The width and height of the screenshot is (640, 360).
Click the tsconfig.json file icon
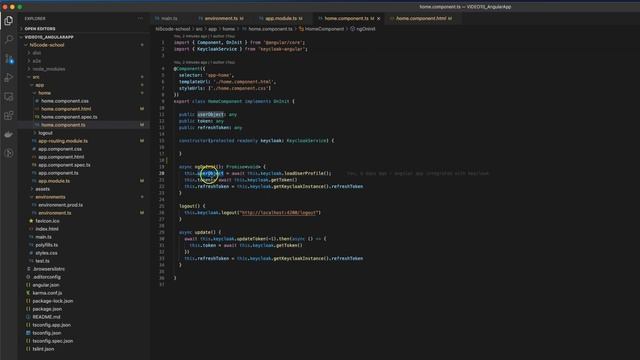(28, 333)
